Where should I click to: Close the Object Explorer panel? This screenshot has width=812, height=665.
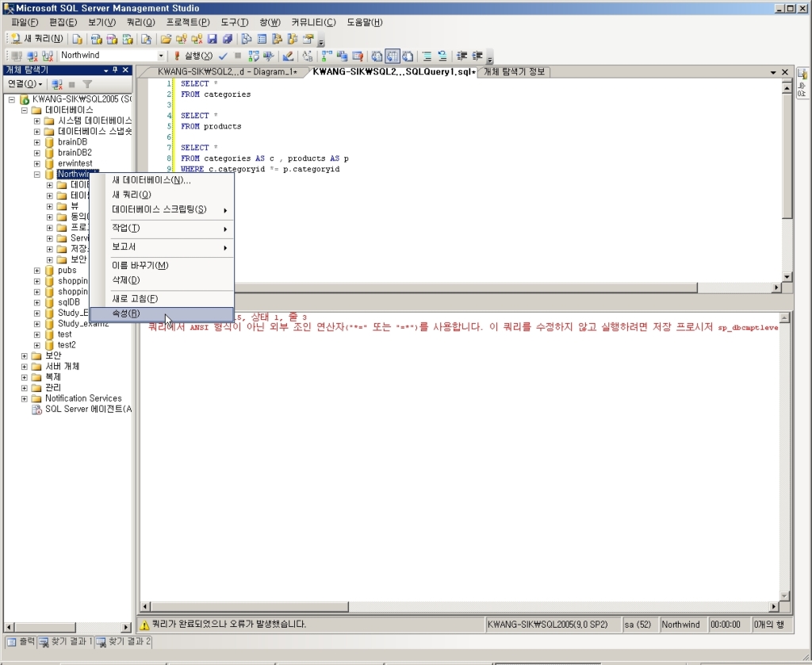[x=125, y=70]
